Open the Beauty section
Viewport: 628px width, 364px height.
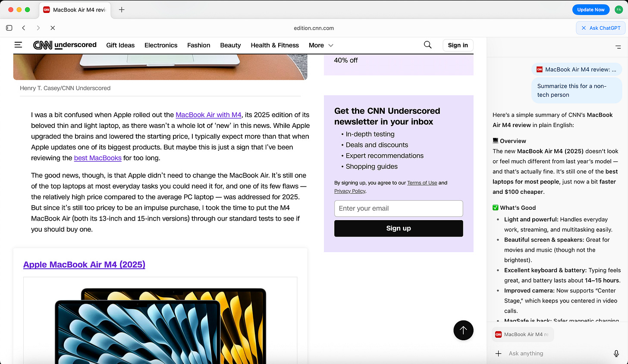tap(230, 45)
